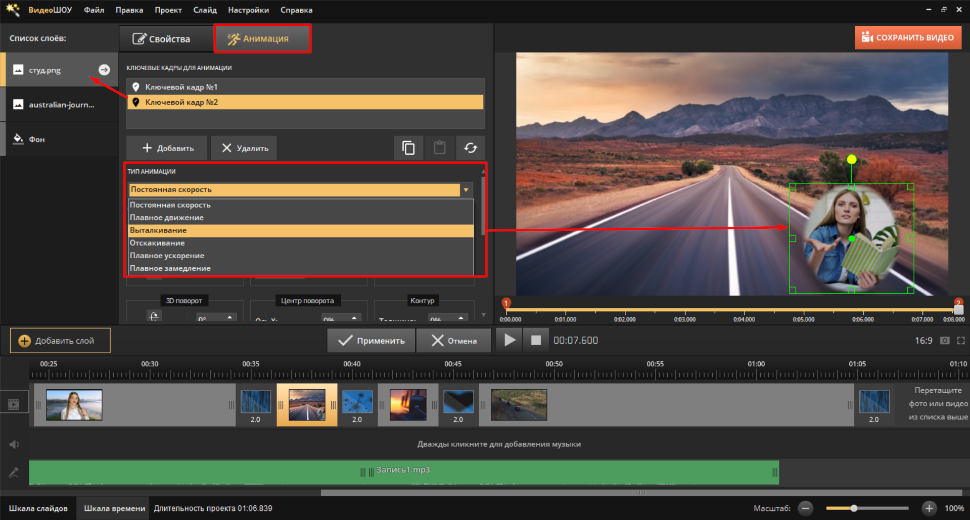The width and height of the screenshot is (970, 520).
Task: Click the Удалить keyframe button
Action: coord(244,148)
